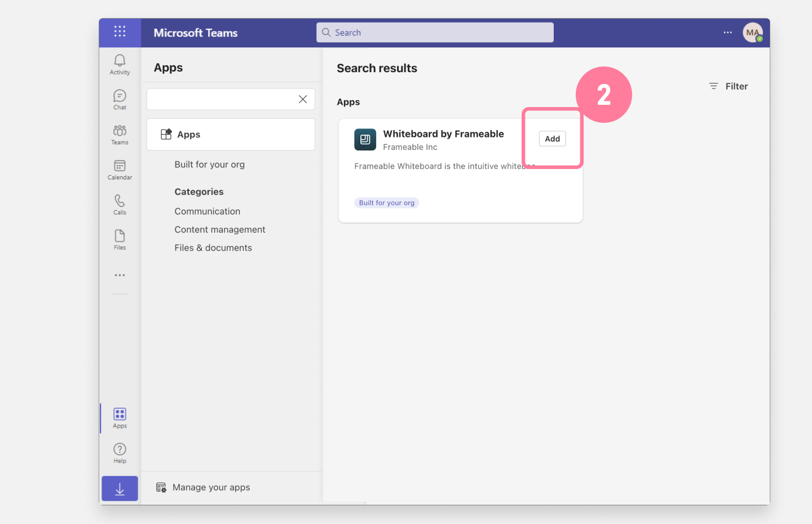Clear the apps search field with X
Screen dimensions: 812x524
click(x=303, y=99)
